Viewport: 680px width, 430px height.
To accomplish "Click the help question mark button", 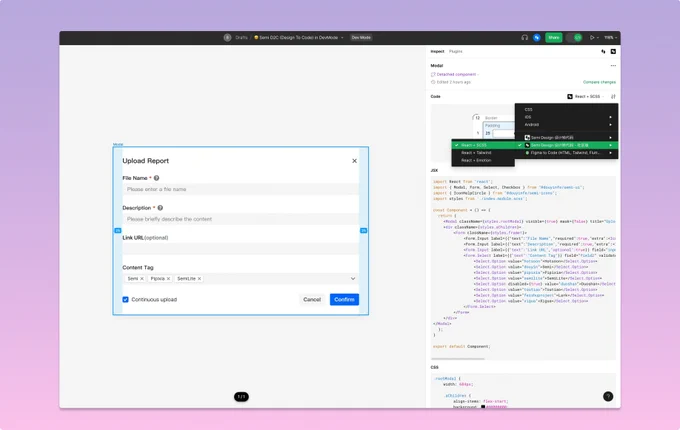I will (608, 396).
